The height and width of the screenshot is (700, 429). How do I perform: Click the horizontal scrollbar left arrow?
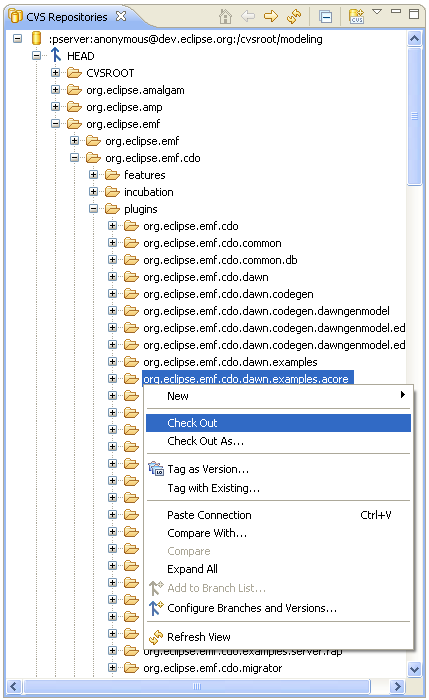14,686
